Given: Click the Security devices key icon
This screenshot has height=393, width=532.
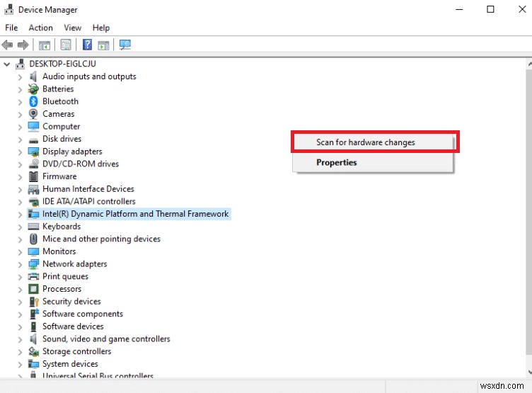Looking at the screenshot, I should click(34, 302).
